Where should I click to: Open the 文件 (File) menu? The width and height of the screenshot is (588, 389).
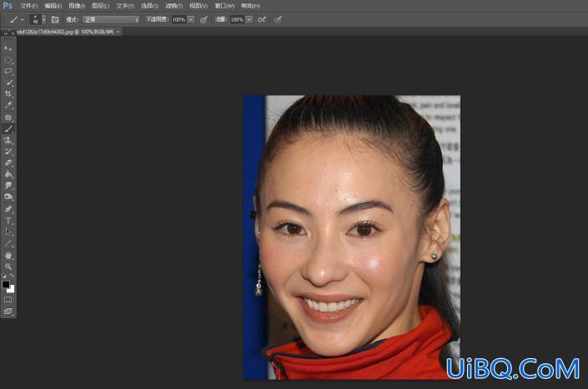(x=28, y=6)
